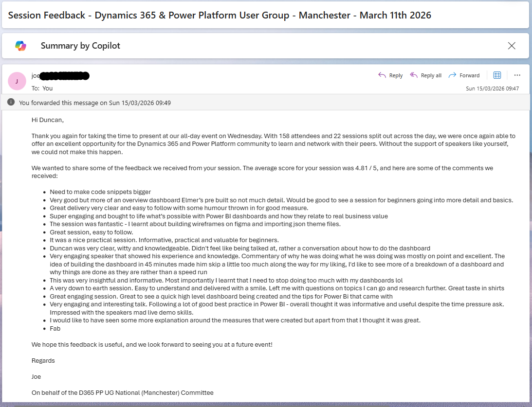Click the timestamp Sun 15/03/2026 09:47
Image resolution: width=532 pixels, height=407 pixels.
point(492,88)
